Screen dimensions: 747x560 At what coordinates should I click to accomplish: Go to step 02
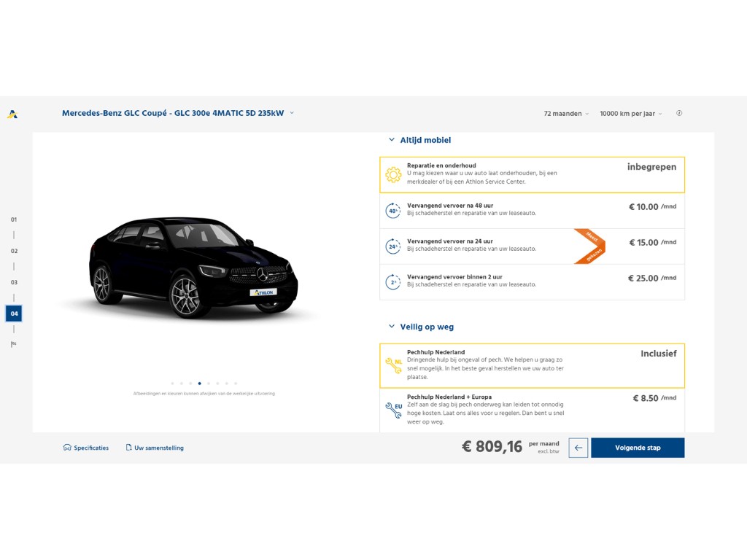pos(14,251)
